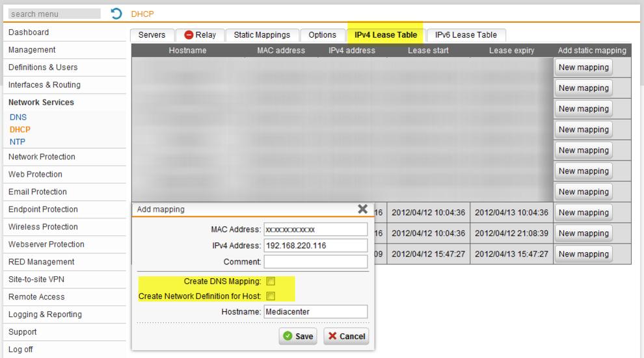Go to the DNS submenu item
This screenshot has height=358, width=644.
pos(18,118)
